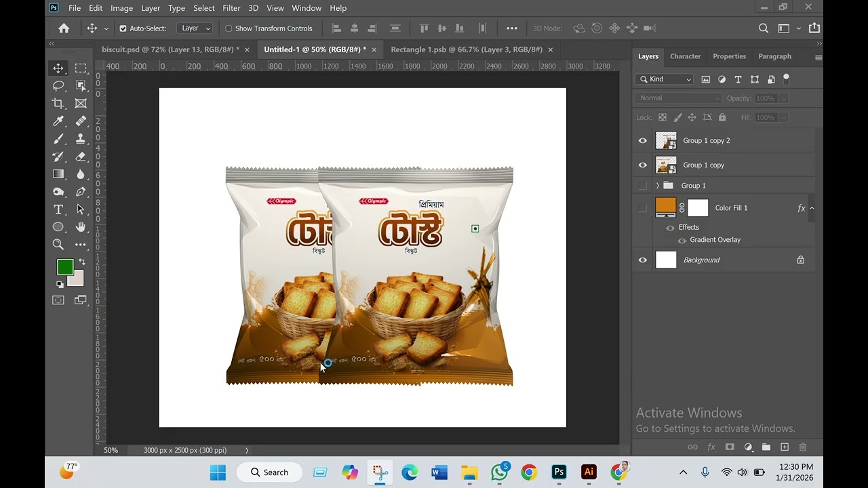This screenshot has width=868, height=488.
Task: Select the Eraser tool
Action: pos(81,157)
